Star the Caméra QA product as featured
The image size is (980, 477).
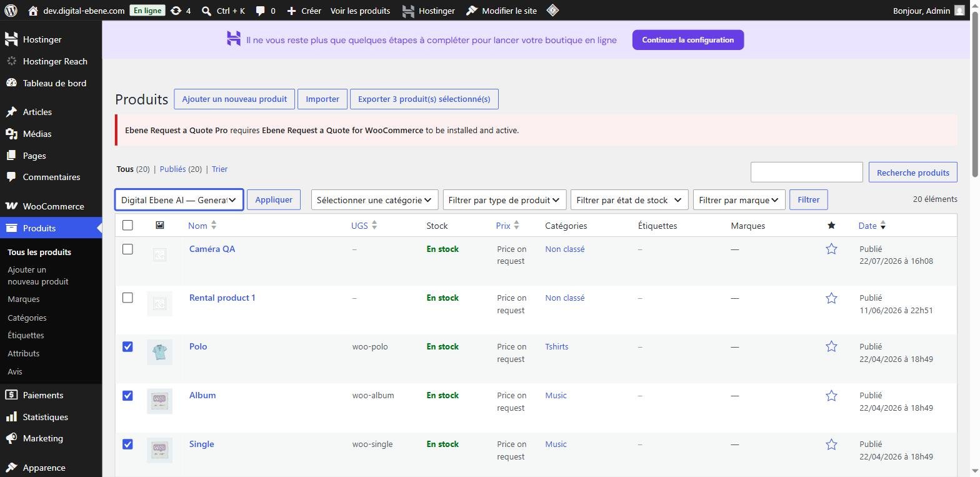pos(831,249)
